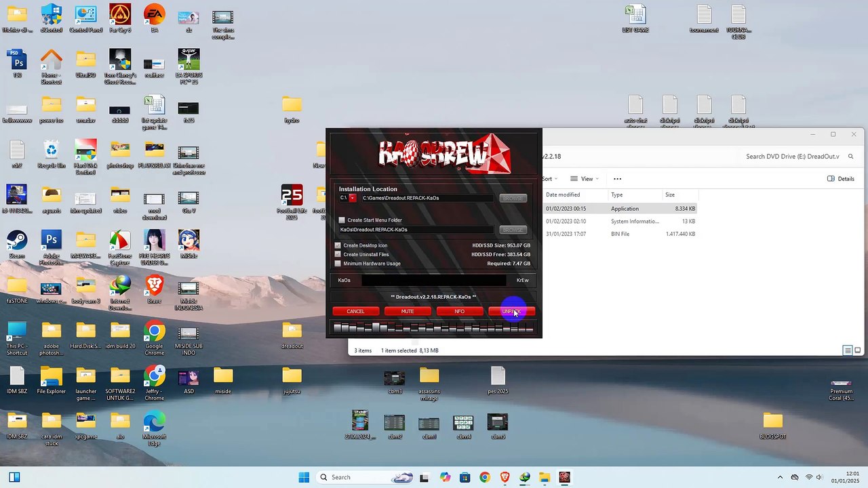Image resolution: width=868 pixels, height=488 pixels.
Task: Start installation with the UNPACK button
Action: (512, 311)
